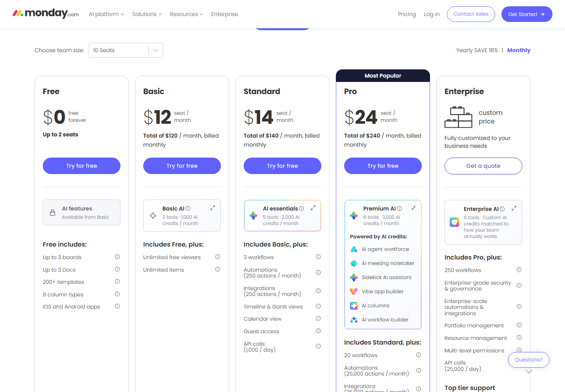Open the Pricing page link
Image resolution: width=565 pixels, height=392 pixels.
click(x=407, y=14)
